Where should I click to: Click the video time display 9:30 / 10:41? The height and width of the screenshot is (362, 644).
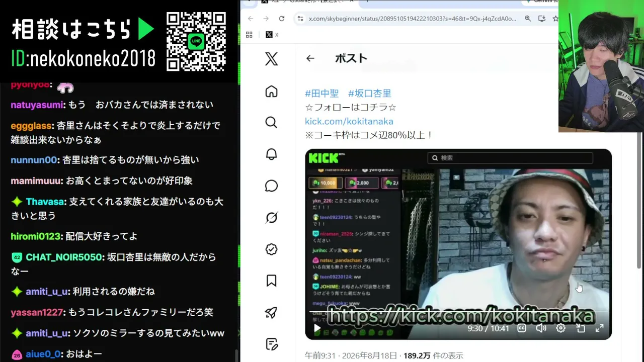point(489,328)
